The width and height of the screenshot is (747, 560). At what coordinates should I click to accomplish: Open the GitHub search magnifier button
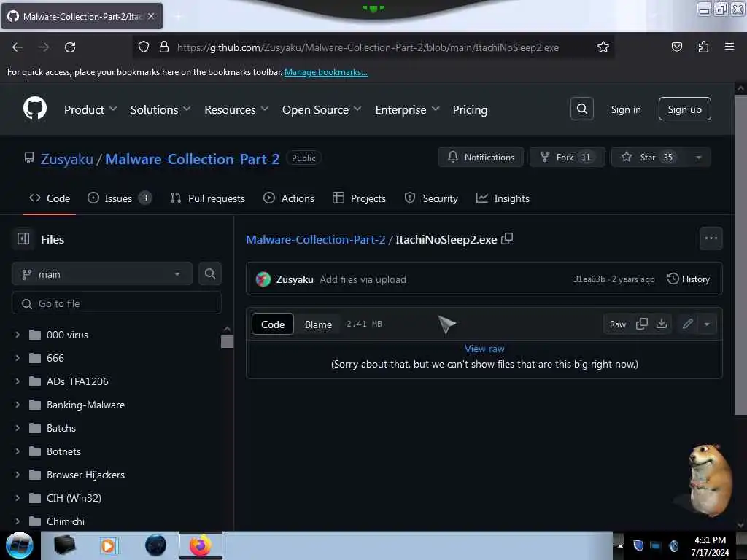pyautogui.click(x=581, y=109)
